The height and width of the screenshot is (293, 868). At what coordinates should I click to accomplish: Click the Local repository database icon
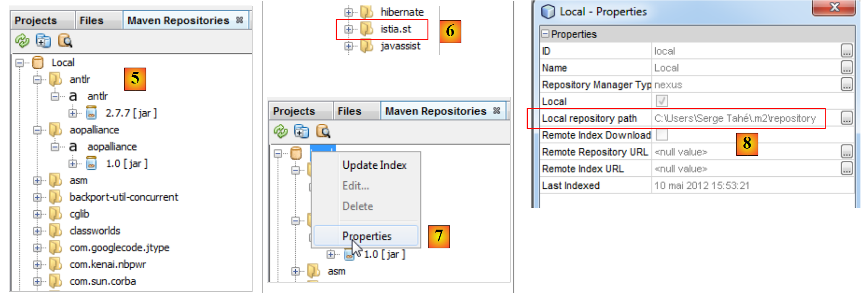[38, 63]
